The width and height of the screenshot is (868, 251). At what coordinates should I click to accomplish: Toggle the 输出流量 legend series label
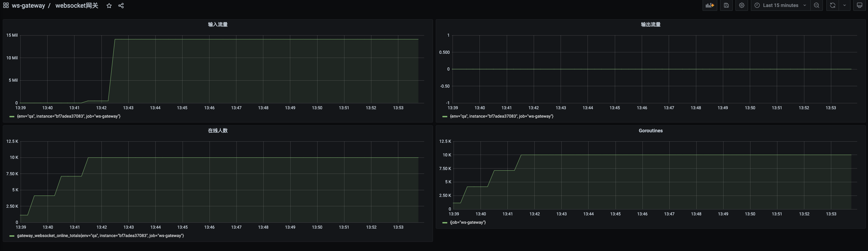click(x=501, y=116)
